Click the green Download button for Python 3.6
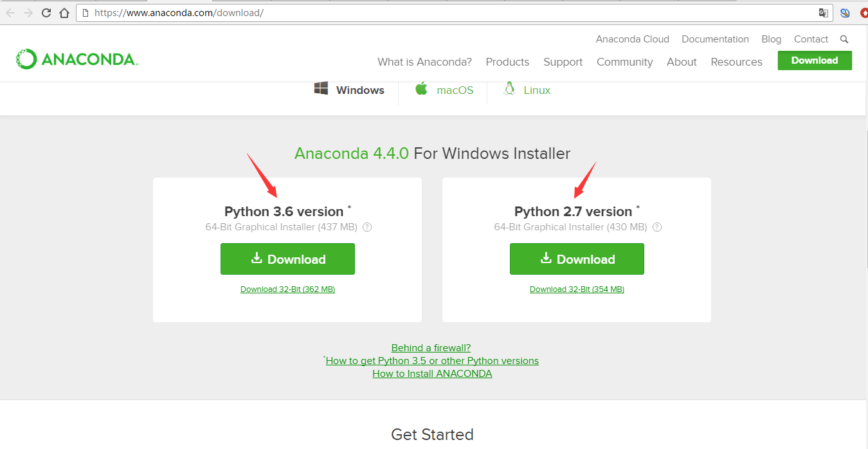Screen dimensions: 868x449 coord(287,259)
